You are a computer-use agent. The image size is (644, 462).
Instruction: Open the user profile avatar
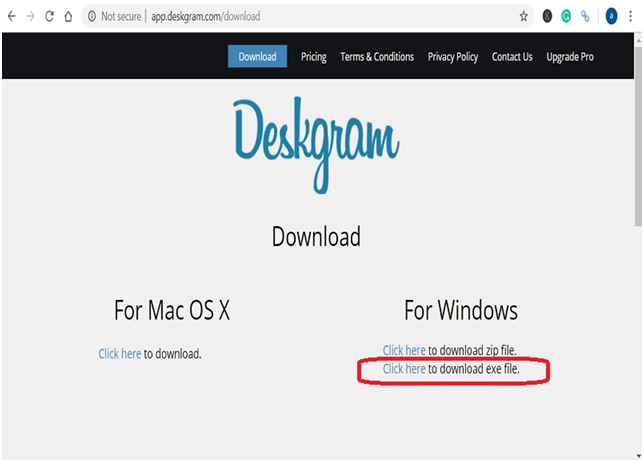[x=611, y=16]
